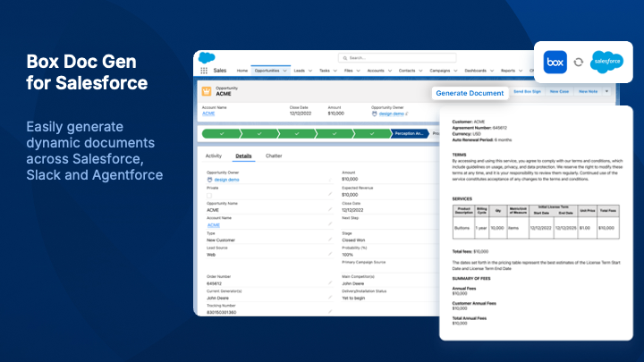Click pencil edit icon beside Lead Source
The width and height of the screenshot is (644, 362).
tap(330, 256)
